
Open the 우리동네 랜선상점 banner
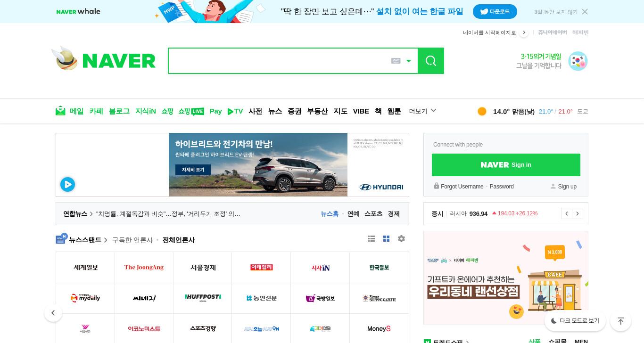tap(506, 278)
